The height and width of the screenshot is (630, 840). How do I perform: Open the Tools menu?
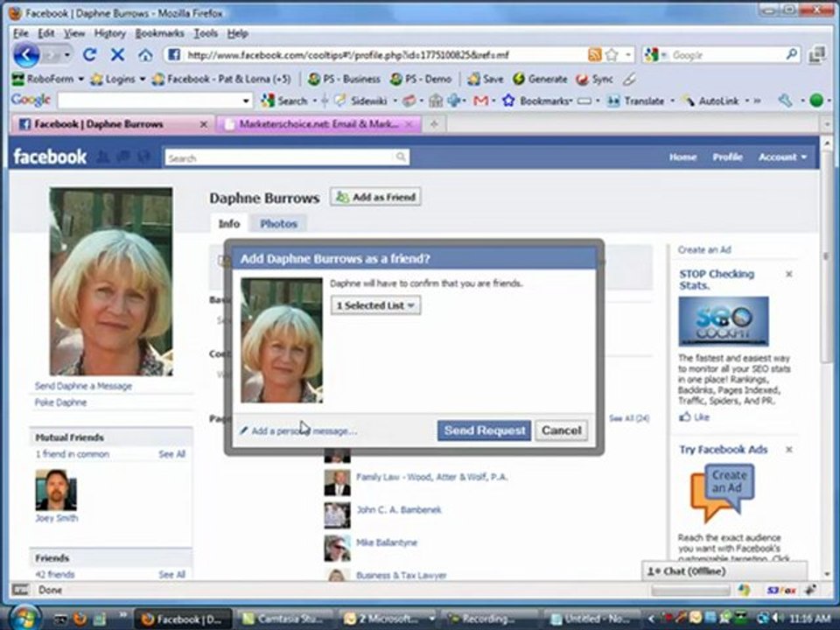point(205,33)
